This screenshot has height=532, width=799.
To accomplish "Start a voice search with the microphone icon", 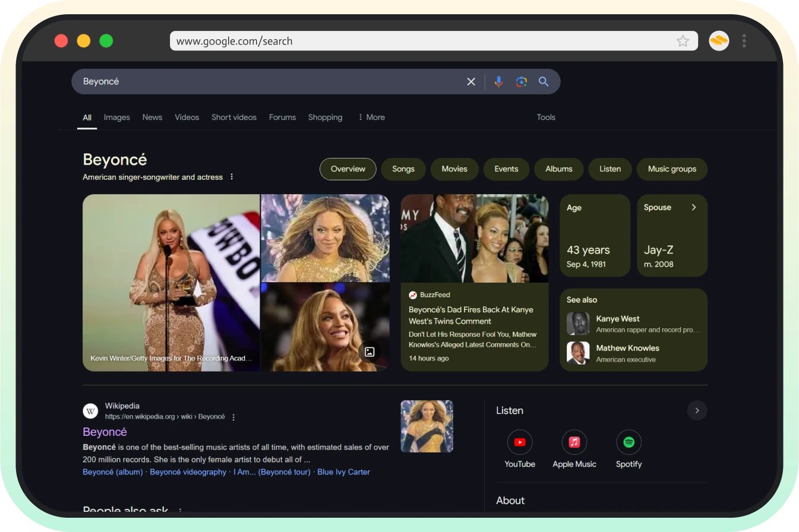I will click(498, 81).
